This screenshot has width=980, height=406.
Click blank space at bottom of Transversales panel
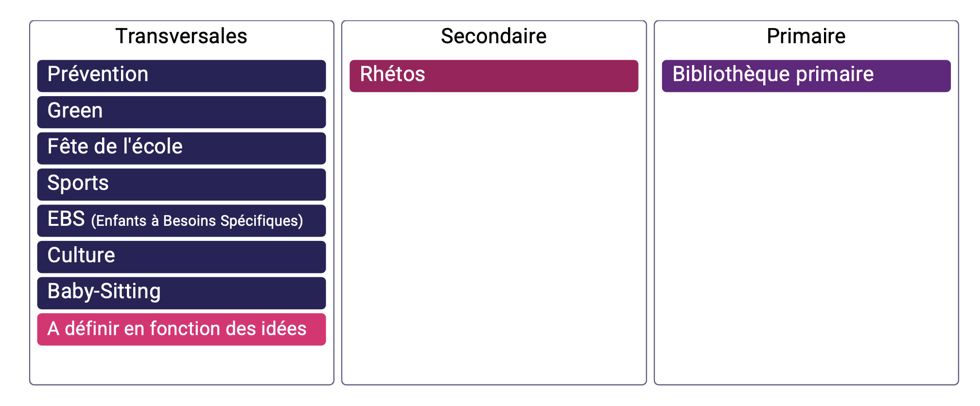181,365
